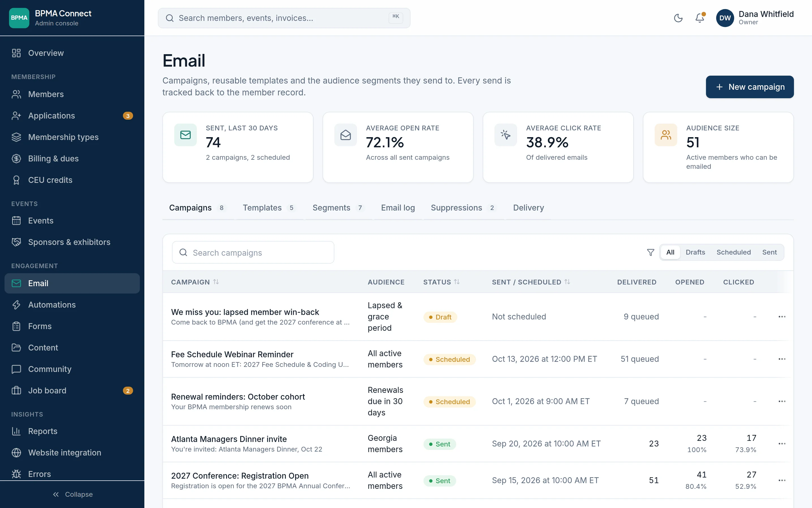
Task: Open Community in the sidebar
Action: pos(72,369)
